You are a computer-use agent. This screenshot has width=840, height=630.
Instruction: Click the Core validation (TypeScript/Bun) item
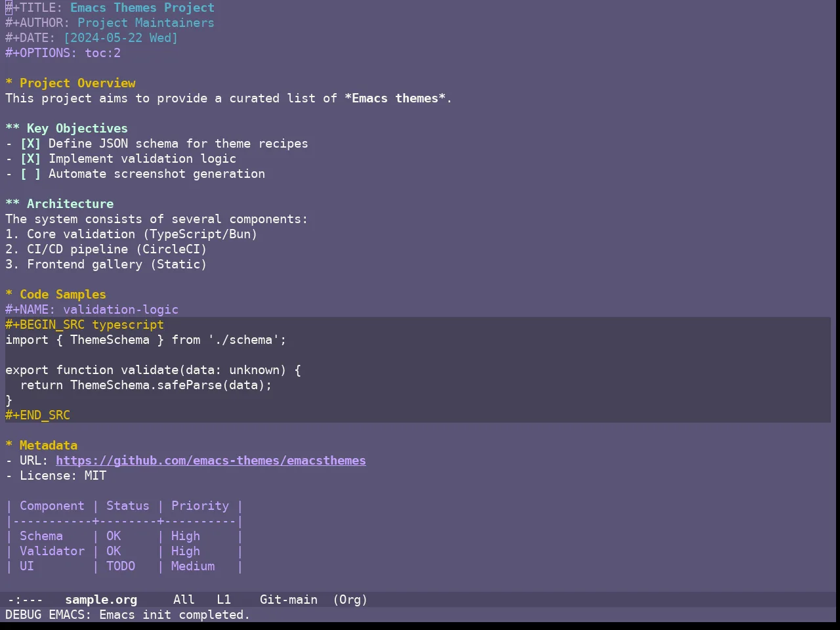[131, 234]
